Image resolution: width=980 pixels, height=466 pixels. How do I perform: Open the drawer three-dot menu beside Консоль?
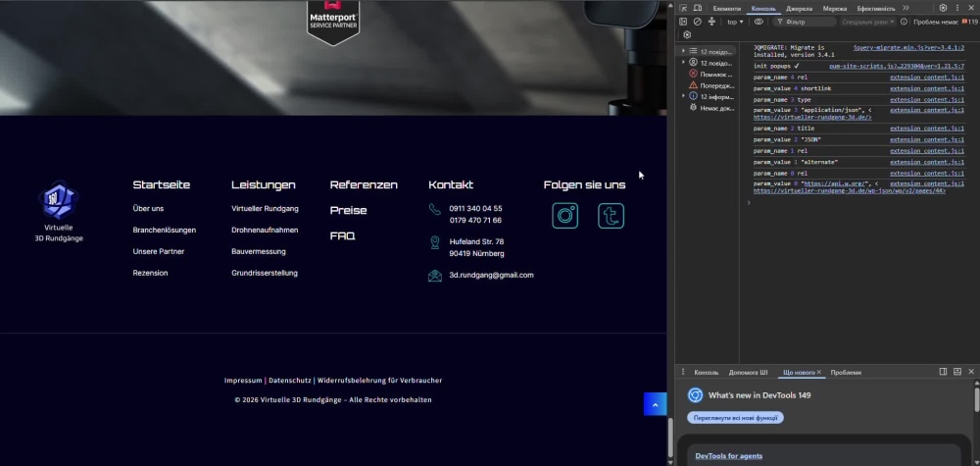tap(683, 372)
